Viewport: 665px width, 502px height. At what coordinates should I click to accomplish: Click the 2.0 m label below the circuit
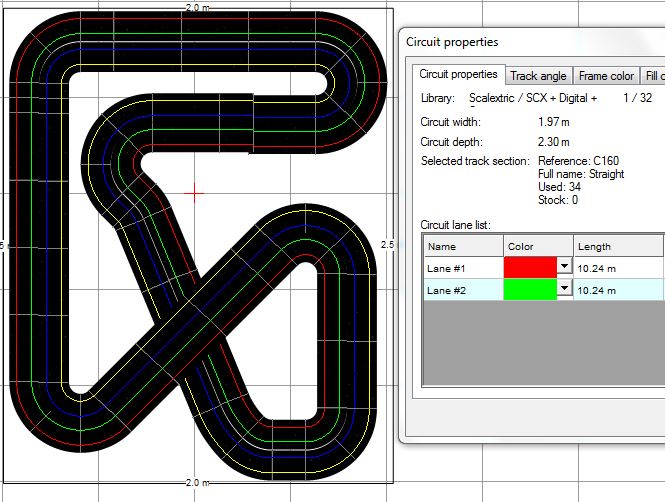(197, 482)
